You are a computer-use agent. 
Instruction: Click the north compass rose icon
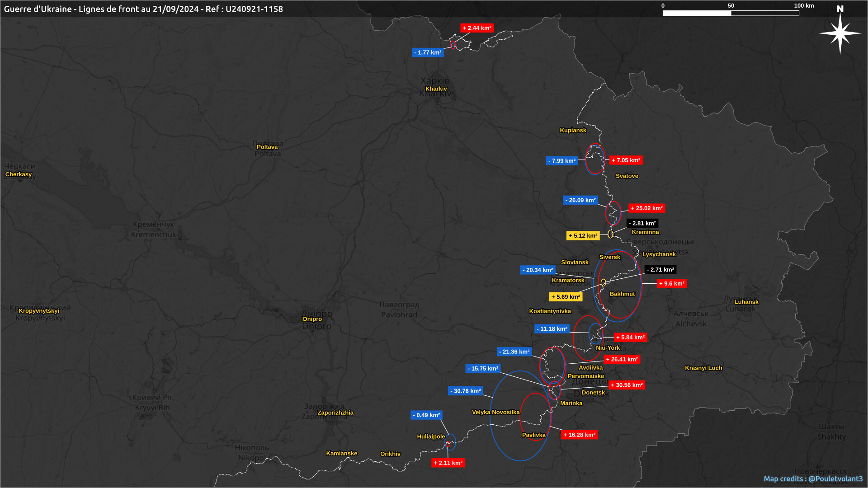click(x=840, y=33)
